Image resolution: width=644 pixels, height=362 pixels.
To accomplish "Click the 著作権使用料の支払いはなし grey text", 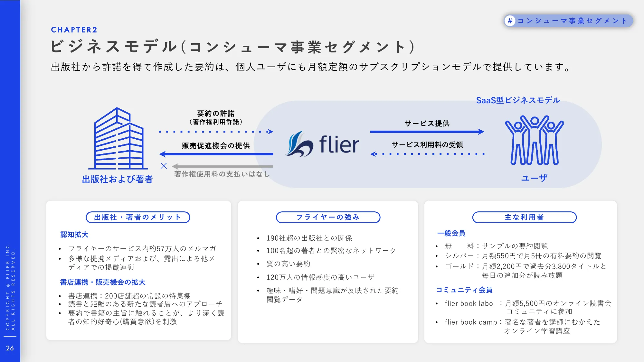I will [222, 174].
